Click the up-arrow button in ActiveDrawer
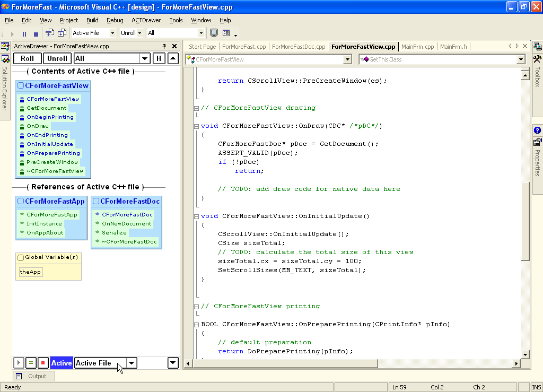The width and height of the screenshot is (543, 392). (x=173, y=58)
